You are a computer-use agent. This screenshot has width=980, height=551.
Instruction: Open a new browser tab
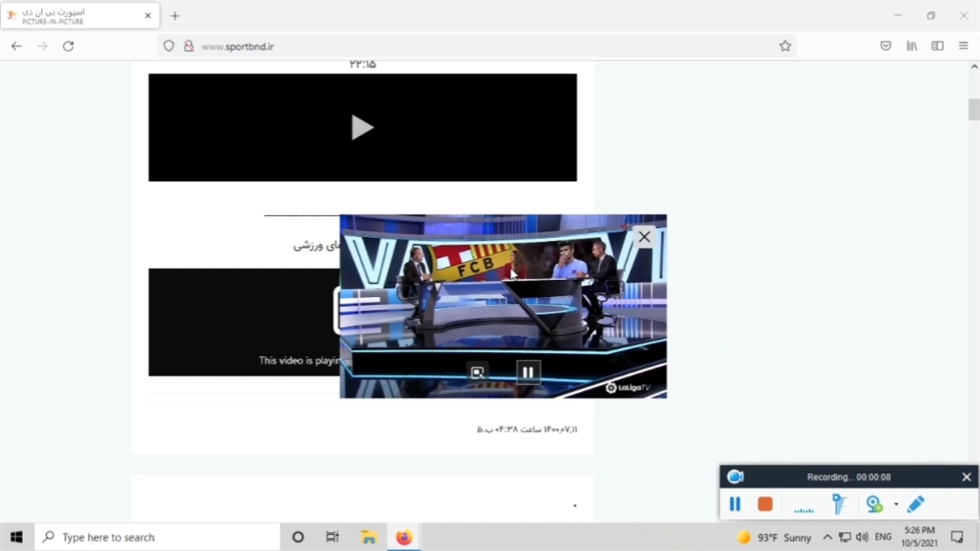point(175,15)
